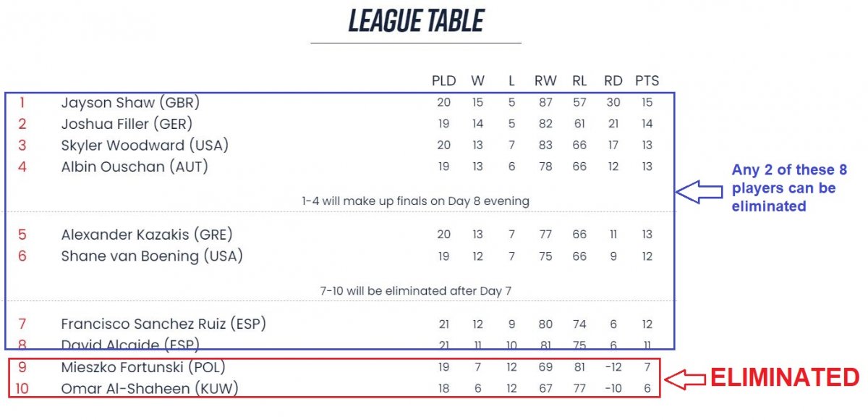
Task: Click the RD column header
Action: [x=613, y=81]
